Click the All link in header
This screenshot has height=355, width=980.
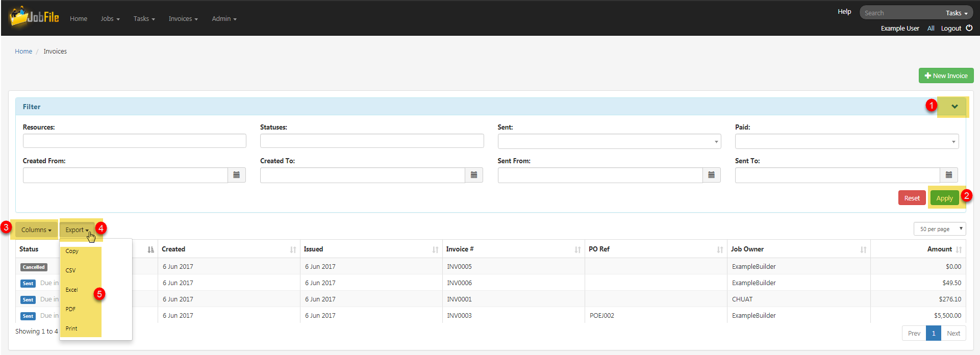(931, 28)
